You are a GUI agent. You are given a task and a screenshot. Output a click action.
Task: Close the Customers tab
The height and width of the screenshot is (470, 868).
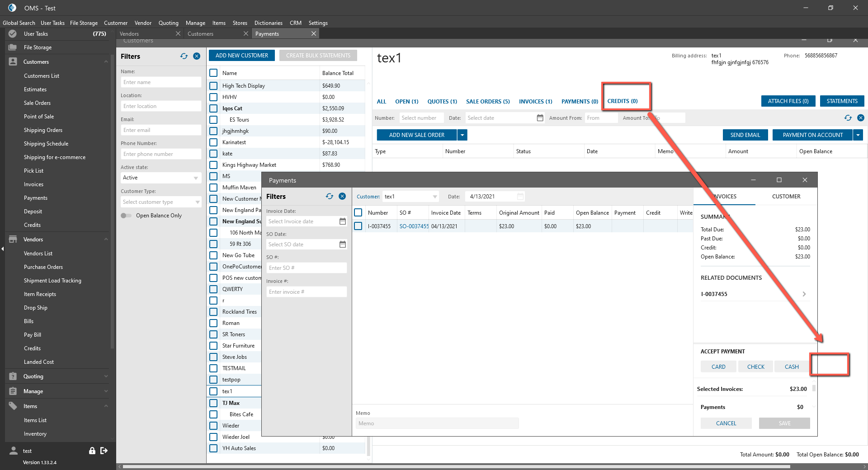[246, 34]
